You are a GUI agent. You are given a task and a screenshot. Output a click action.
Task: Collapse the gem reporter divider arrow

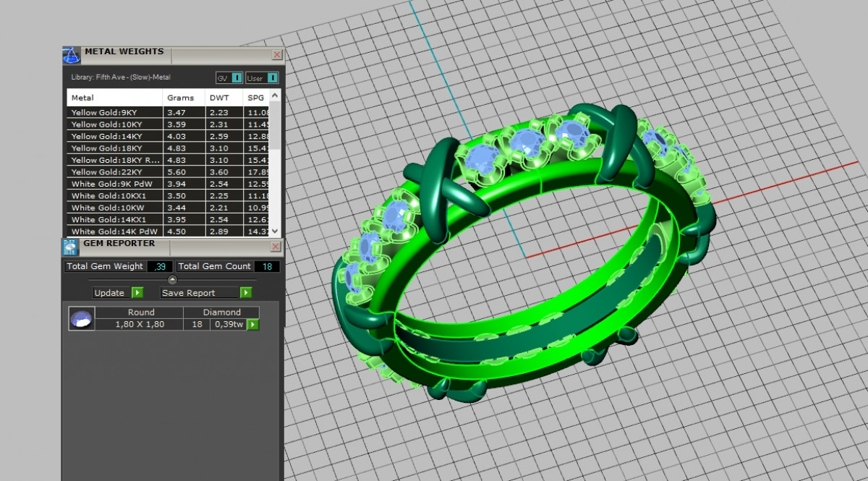[172, 280]
